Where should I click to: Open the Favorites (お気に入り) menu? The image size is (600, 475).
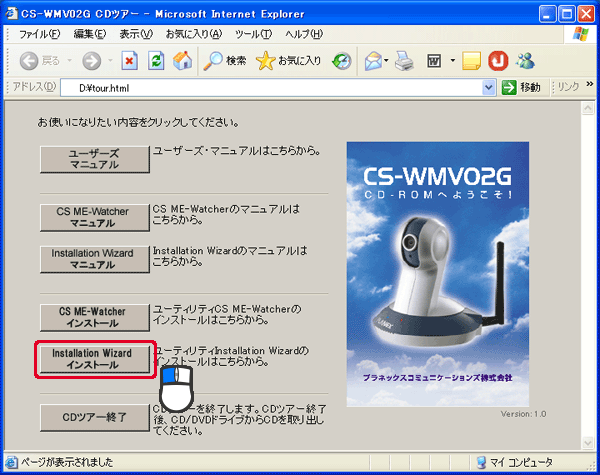(194, 34)
